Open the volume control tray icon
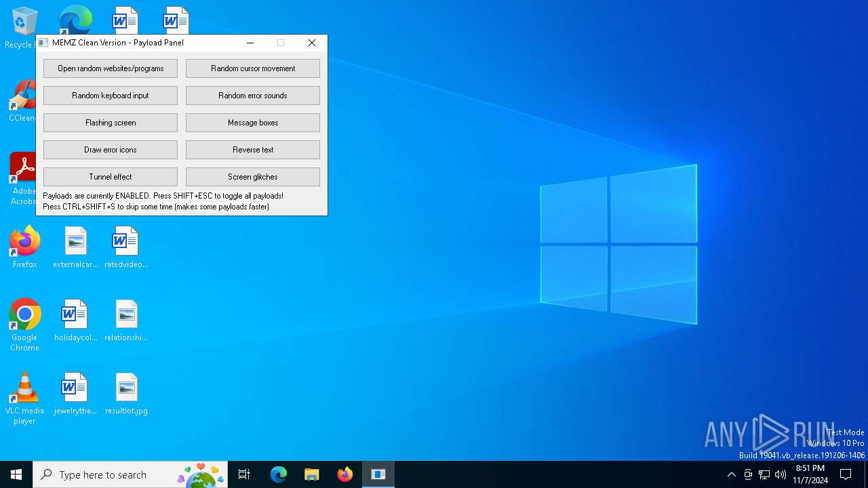The image size is (868, 488). tap(781, 474)
